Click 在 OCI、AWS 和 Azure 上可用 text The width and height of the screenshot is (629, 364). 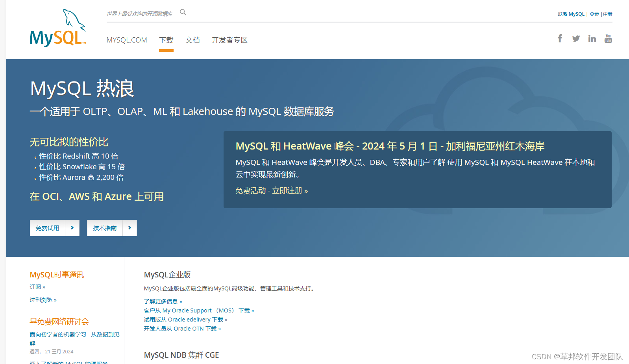tap(96, 196)
